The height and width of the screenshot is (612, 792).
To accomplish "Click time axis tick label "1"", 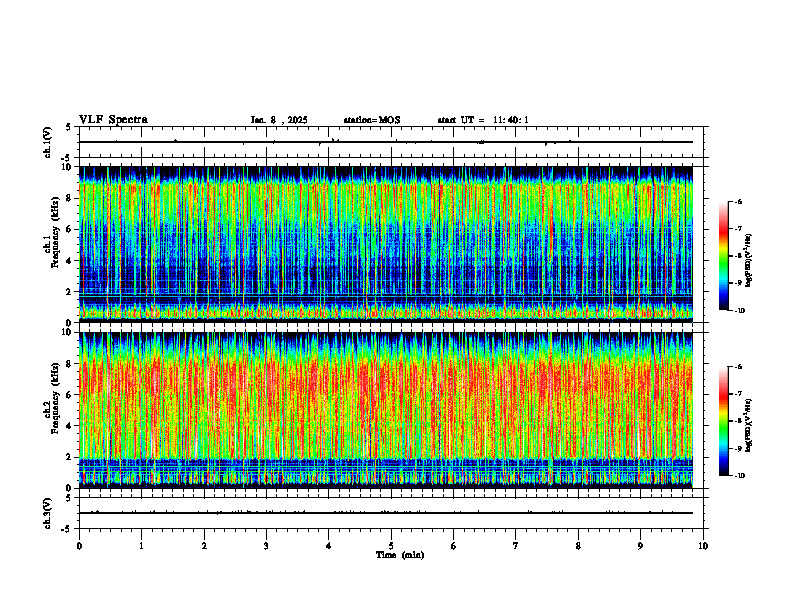I will (x=141, y=546).
